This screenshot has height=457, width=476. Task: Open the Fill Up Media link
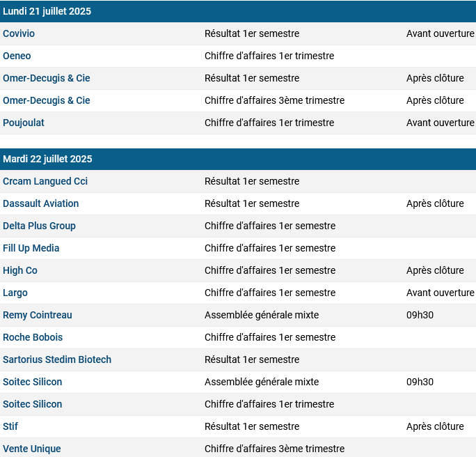pyautogui.click(x=31, y=248)
